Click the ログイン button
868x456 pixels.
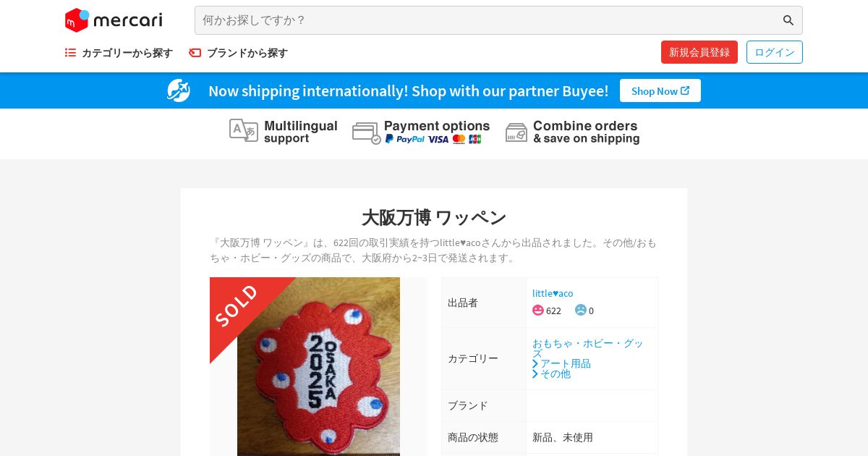coord(775,52)
